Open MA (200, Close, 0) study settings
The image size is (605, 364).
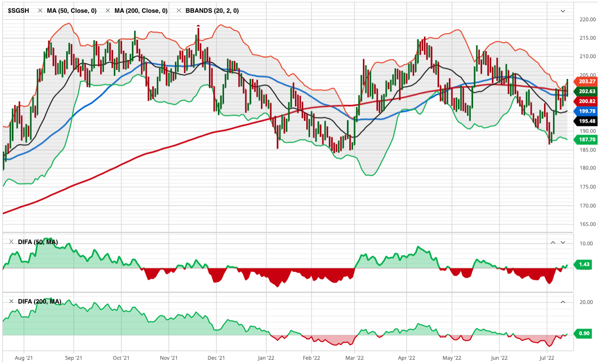pyautogui.click(x=141, y=10)
